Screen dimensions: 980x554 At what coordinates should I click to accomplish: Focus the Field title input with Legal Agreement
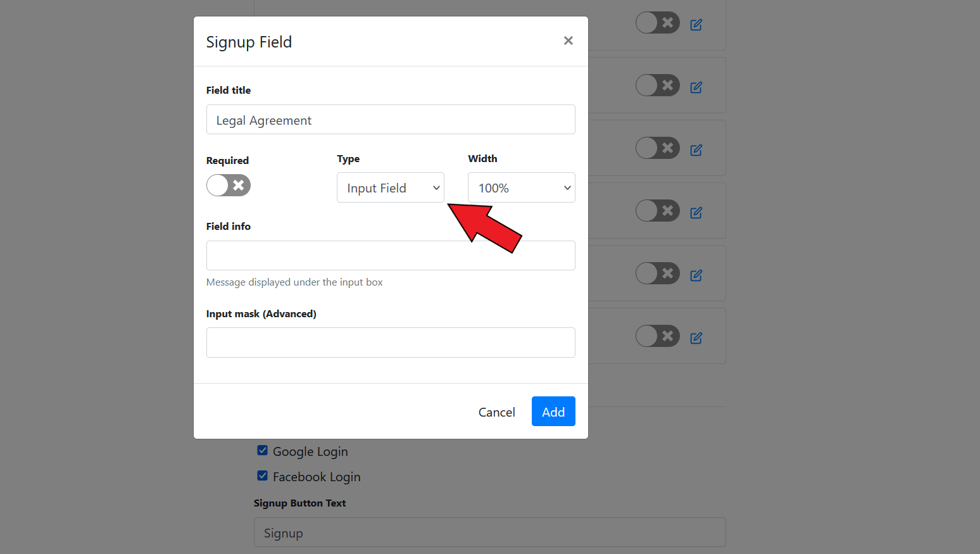390,120
